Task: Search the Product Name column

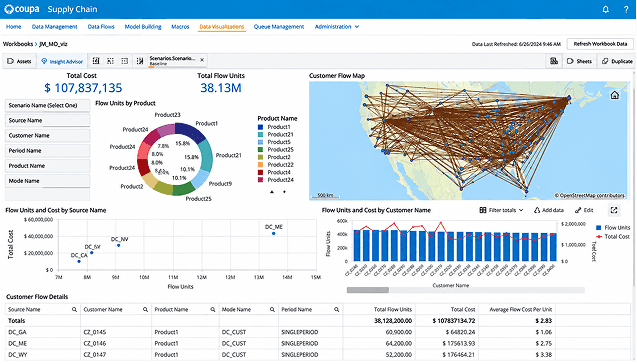Action: click(212, 310)
